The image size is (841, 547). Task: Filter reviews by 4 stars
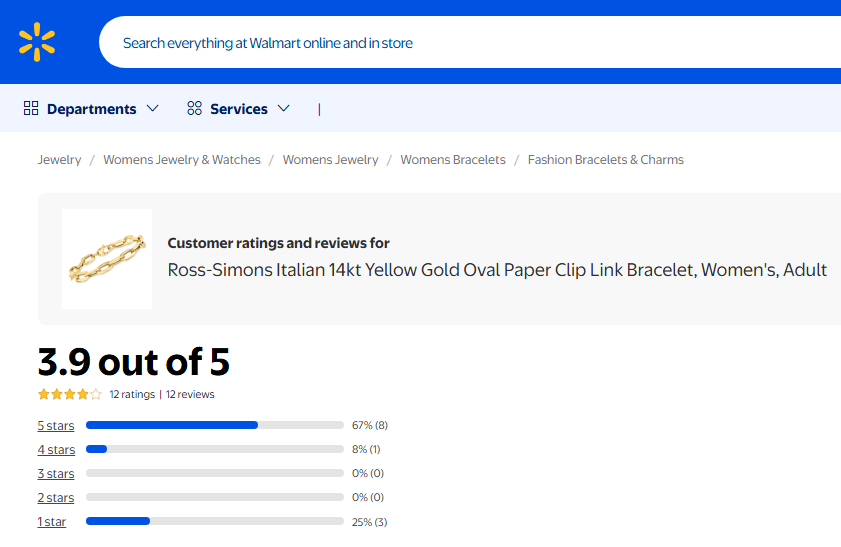[56, 450]
